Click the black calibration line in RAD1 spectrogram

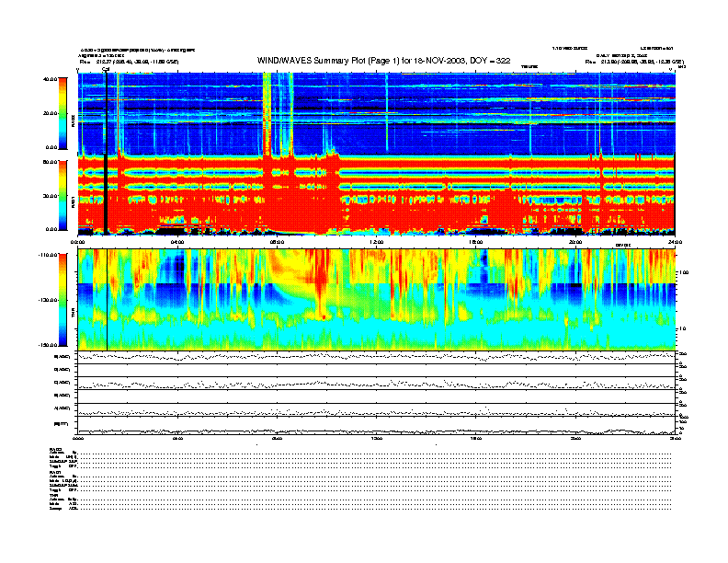pos(106,195)
